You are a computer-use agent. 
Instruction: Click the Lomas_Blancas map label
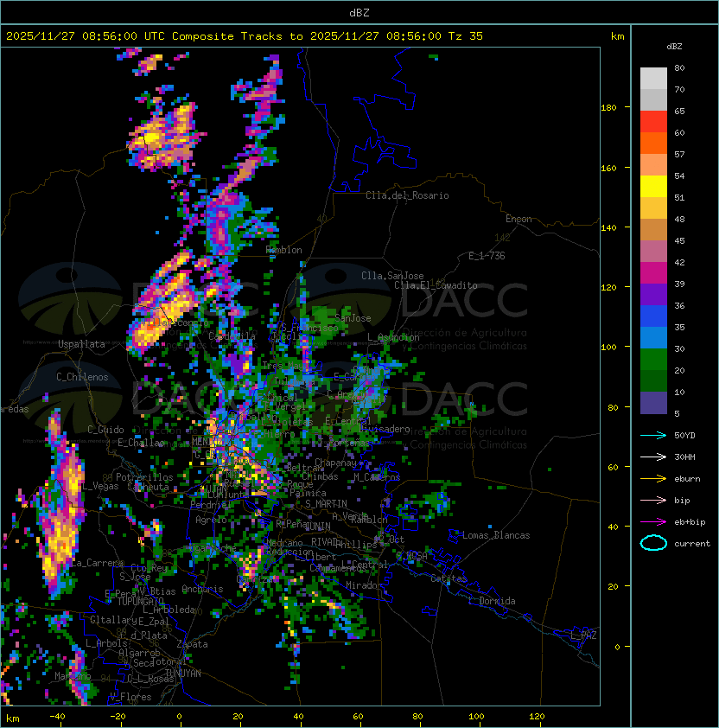coord(496,535)
